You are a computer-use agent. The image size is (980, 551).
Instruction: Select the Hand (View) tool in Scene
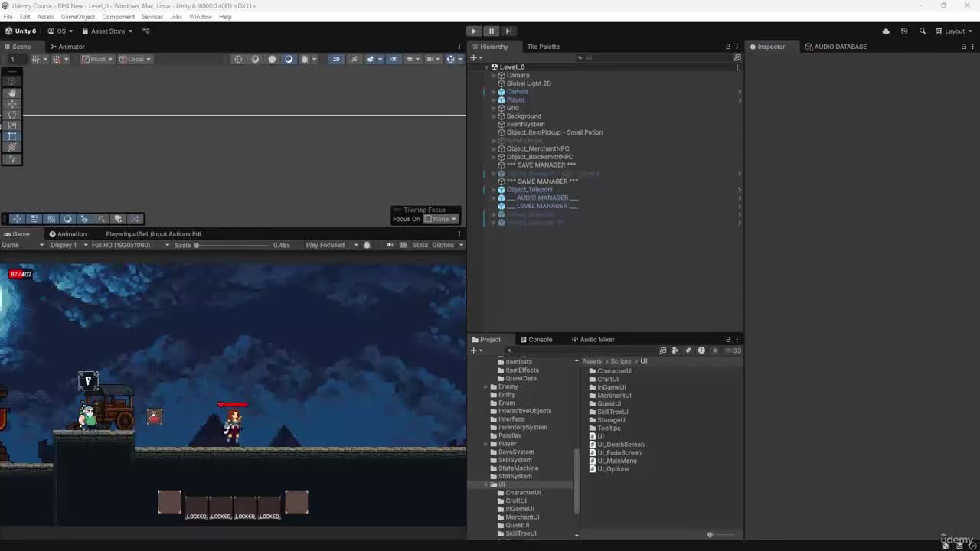[x=12, y=93]
